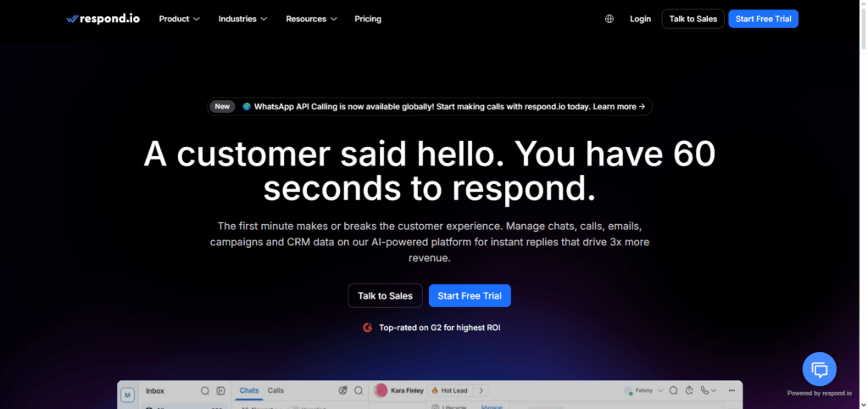Click the M workspace avatar in the inbox preview
The height and width of the screenshot is (409, 868).
pos(128,395)
